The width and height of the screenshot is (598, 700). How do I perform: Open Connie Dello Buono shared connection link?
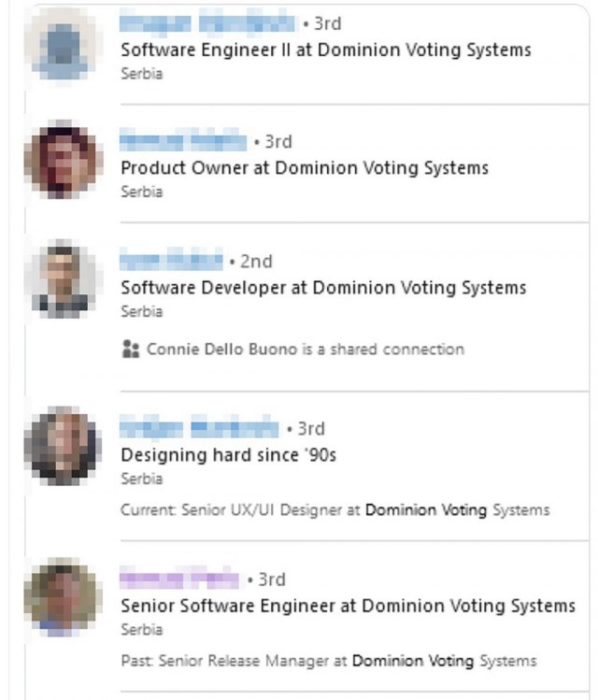coord(305,349)
